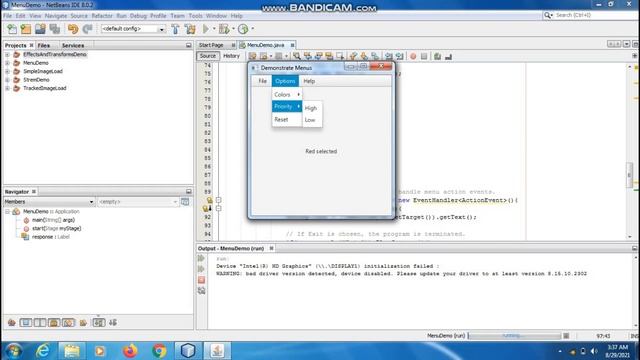The image size is (640, 360).
Task: Select the main(String[] args) method in Navigator
Action: [53, 220]
